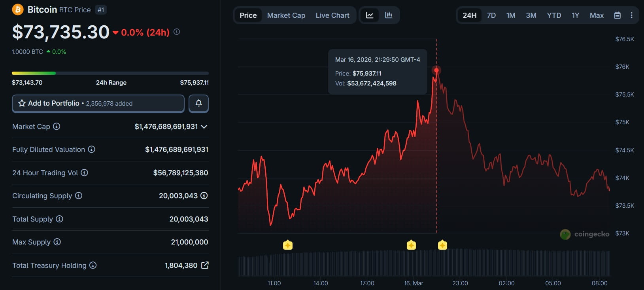The width and height of the screenshot is (644, 290).
Task: Click the 24h Range progress bar
Action: click(x=110, y=73)
